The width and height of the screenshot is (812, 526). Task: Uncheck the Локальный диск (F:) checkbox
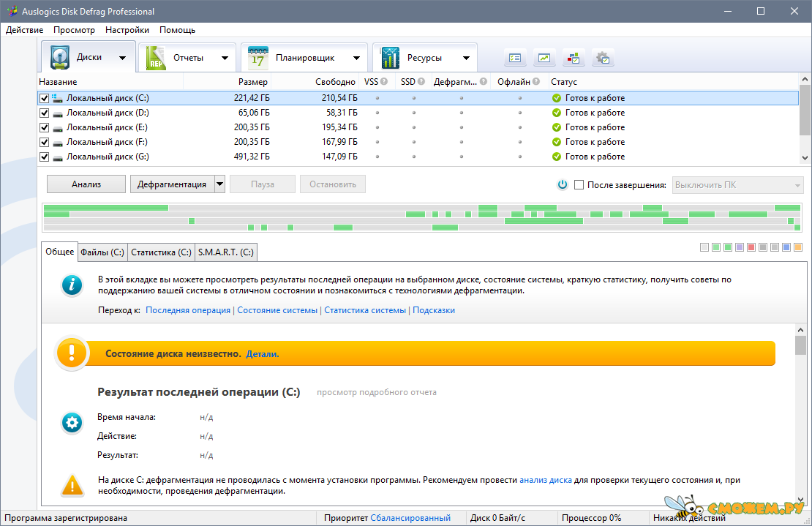coord(45,142)
